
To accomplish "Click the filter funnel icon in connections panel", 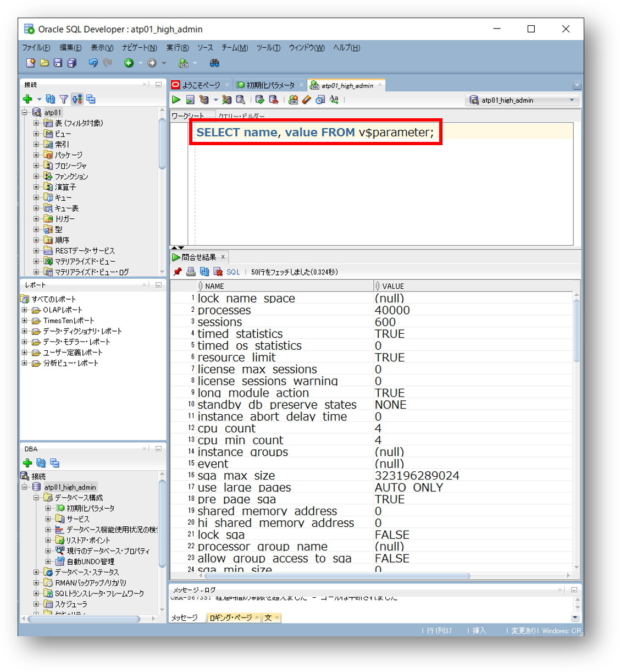I will (64, 99).
